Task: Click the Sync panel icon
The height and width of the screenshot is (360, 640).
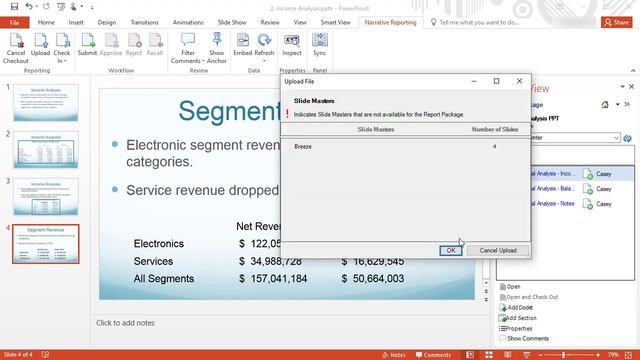Action: coord(320,45)
